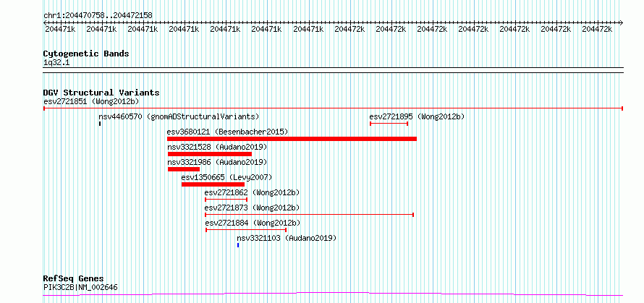
Task: Click the DGV Structural Variants track title
Action: pos(101,93)
